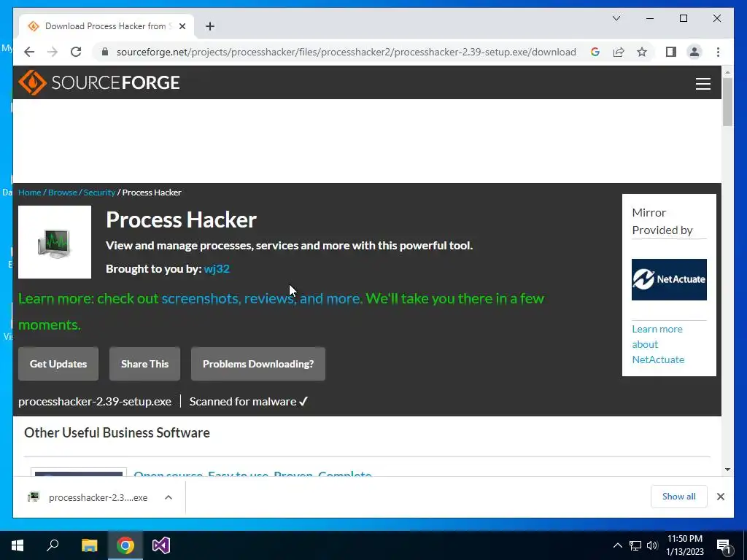Click the SourceForge flame logo
This screenshot has width=747, height=560.
pyautogui.click(x=32, y=82)
